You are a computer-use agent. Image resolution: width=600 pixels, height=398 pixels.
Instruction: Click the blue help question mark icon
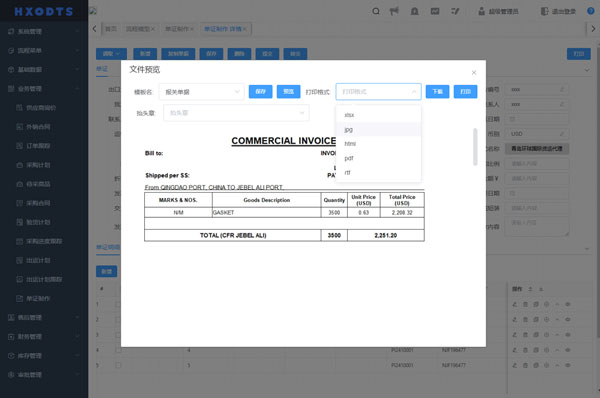click(x=591, y=11)
